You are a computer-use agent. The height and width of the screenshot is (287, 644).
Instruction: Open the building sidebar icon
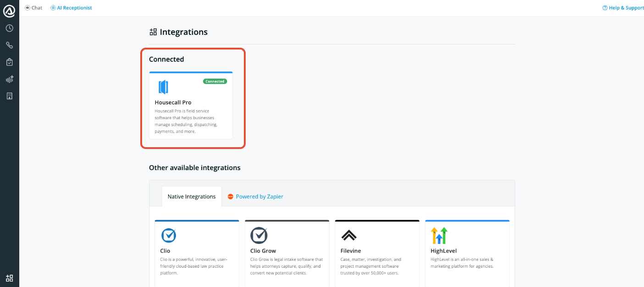pyautogui.click(x=9, y=96)
